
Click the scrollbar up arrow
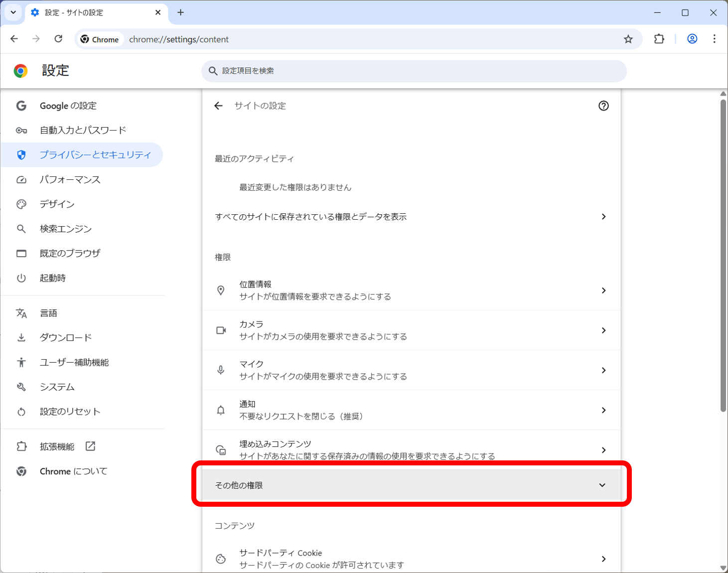click(x=723, y=94)
